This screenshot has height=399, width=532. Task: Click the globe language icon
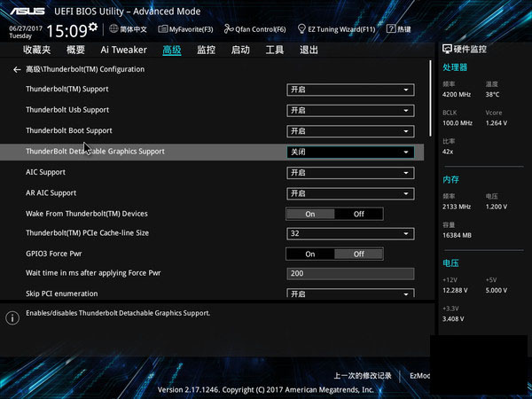point(113,29)
